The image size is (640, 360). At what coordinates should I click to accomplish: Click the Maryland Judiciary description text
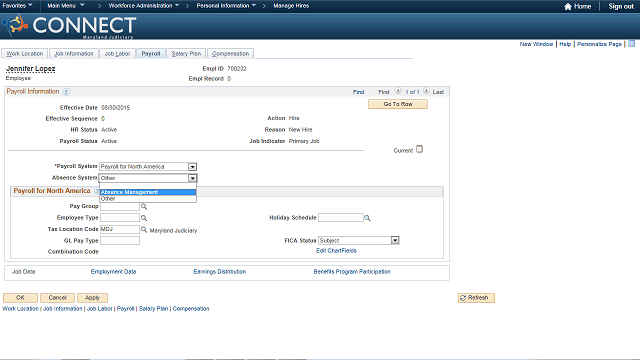click(173, 231)
